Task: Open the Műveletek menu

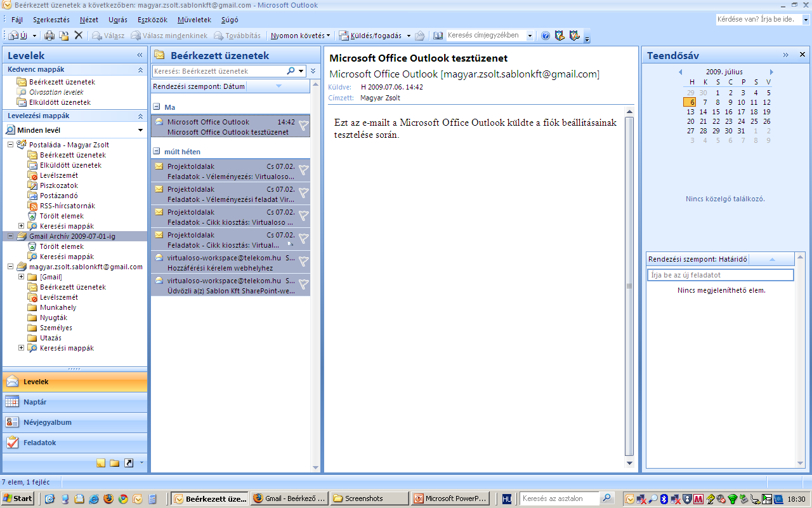Action: click(194, 20)
